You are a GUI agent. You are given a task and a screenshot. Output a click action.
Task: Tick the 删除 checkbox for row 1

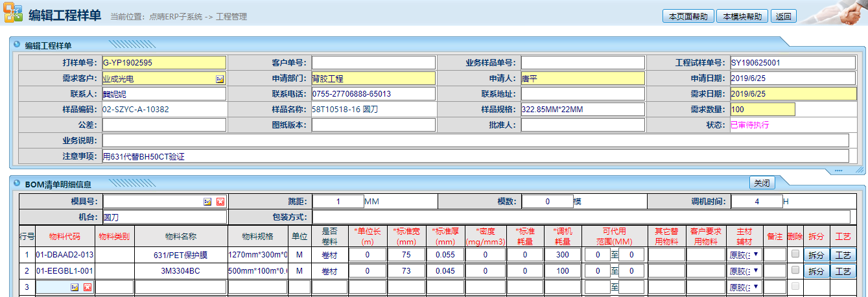[795, 254]
